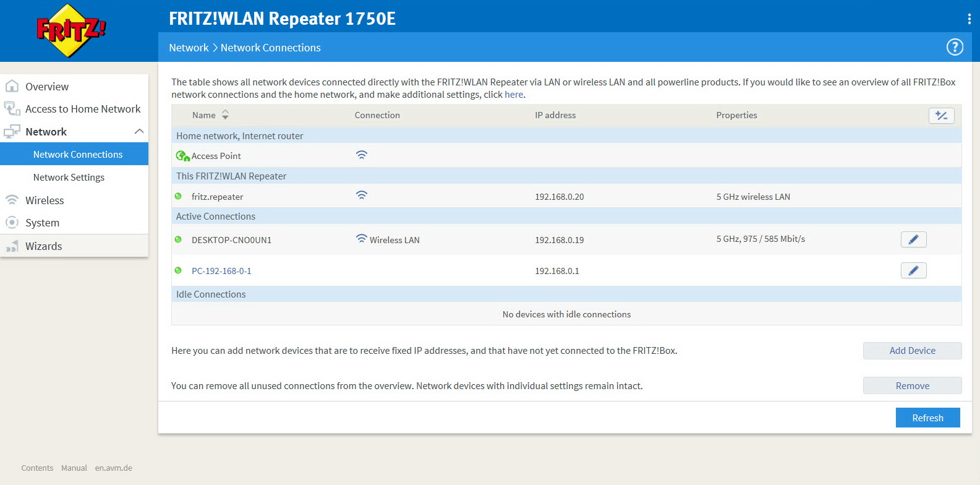Open Overview in the sidebar
Viewport: 980px width, 485px height.
point(47,87)
